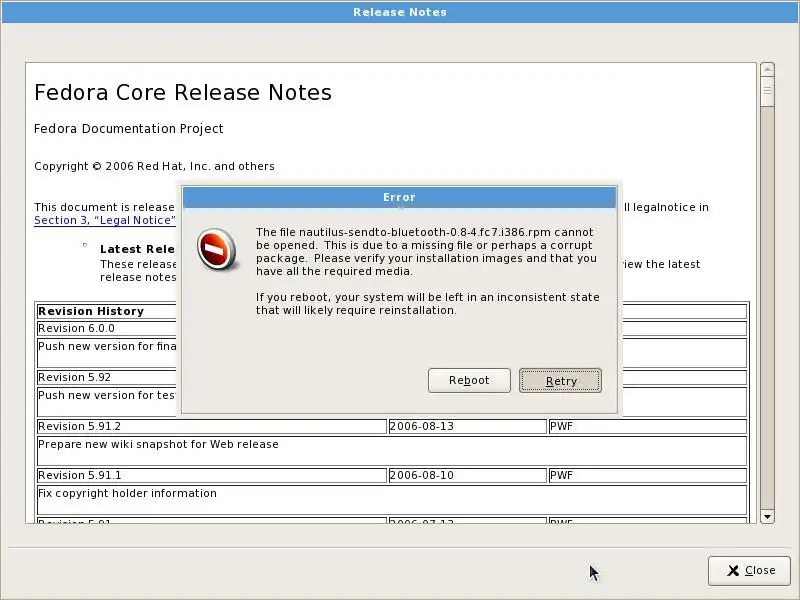The height and width of the screenshot is (600, 800).
Task: Click the PWF cell in 5.91.2 row
Action: coord(648,426)
